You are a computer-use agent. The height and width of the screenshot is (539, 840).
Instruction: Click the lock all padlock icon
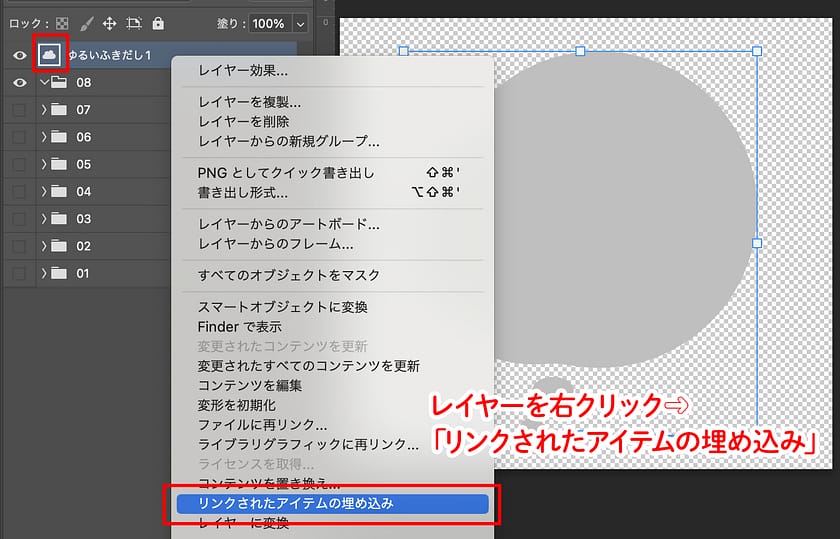point(157,22)
